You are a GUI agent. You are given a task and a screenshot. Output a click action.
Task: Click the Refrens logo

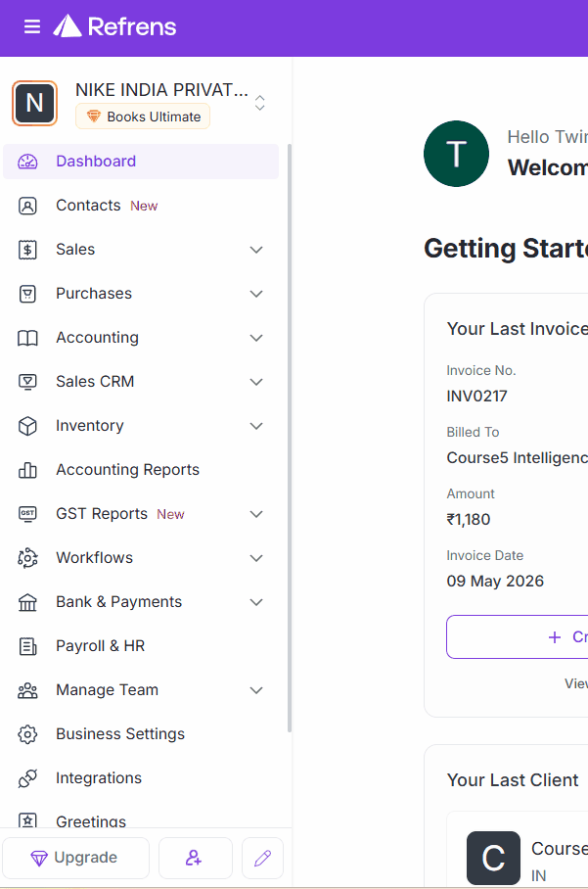click(115, 26)
